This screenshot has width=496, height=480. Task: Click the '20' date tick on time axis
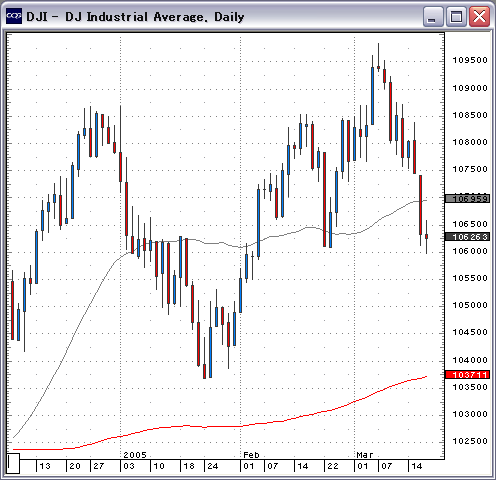click(x=75, y=466)
